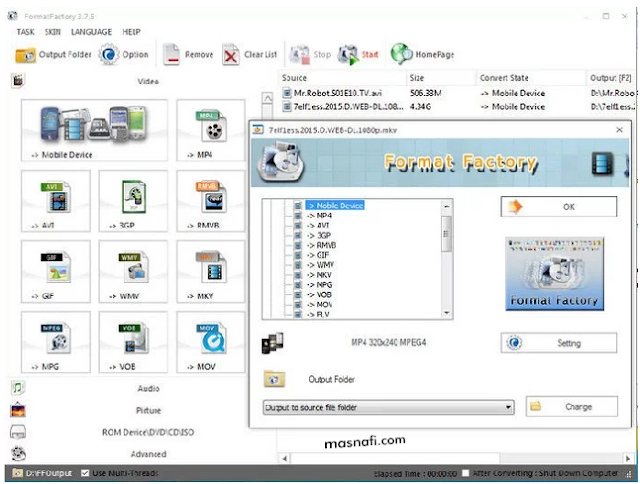Select MPG in the format tree
Viewport: 640px width, 484px height.
320,285
